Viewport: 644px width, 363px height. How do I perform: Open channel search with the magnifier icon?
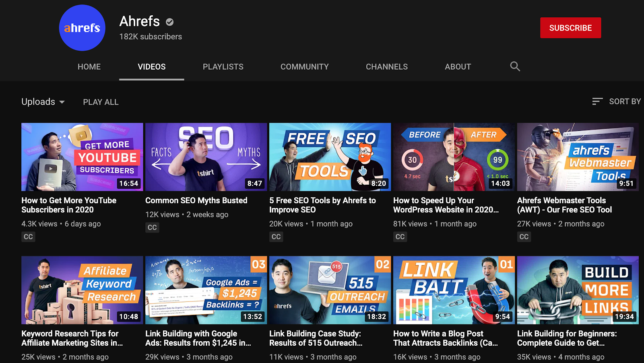click(x=515, y=66)
